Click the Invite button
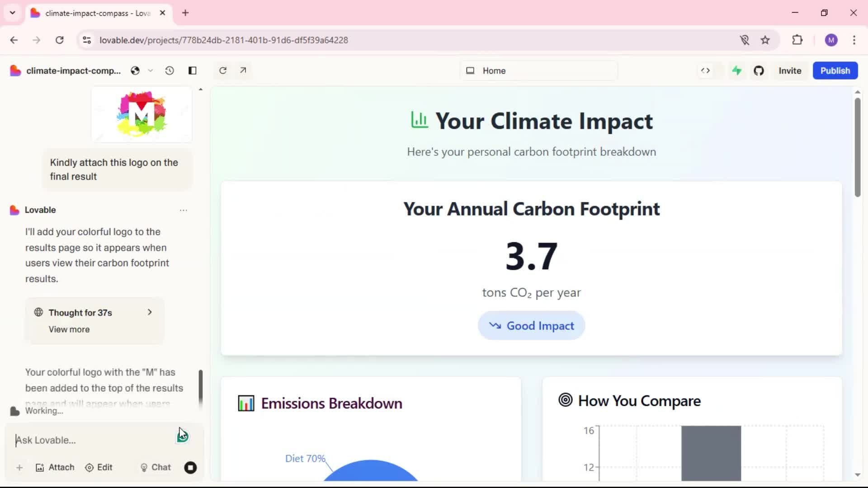The width and height of the screenshot is (868, 488). pyautogui.click(x=790, y=71)
